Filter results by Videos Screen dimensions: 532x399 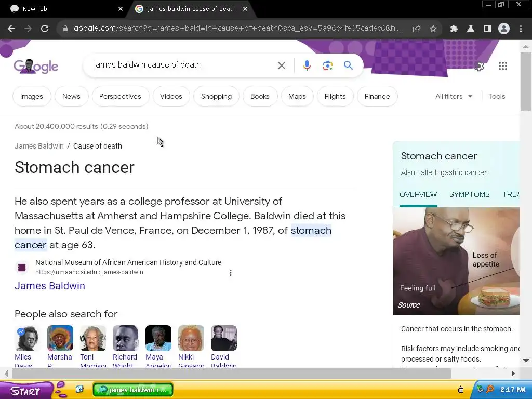(171, 96)
